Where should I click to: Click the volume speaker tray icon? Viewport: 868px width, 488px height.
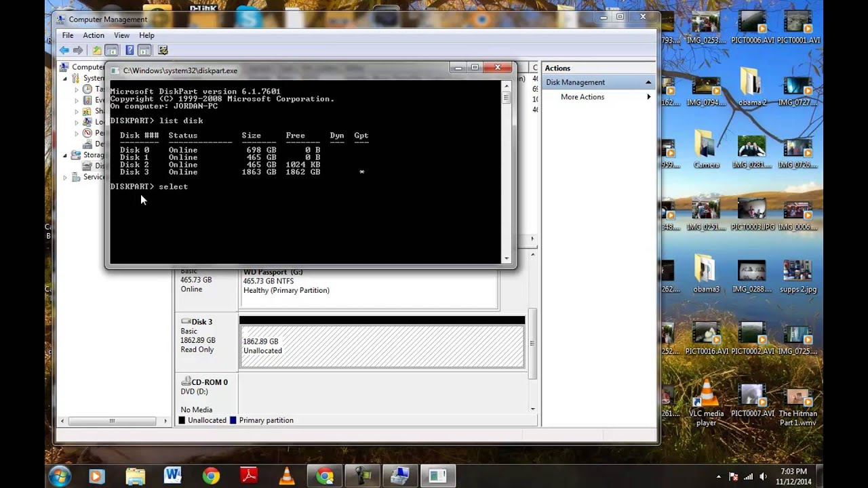(764, 476)
